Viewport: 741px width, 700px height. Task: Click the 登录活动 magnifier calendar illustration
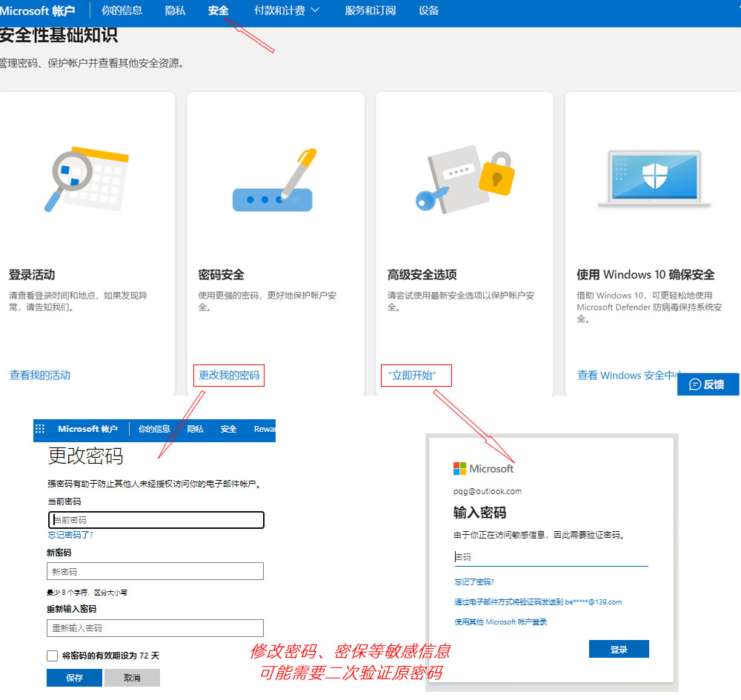click(x=87, y=179)
